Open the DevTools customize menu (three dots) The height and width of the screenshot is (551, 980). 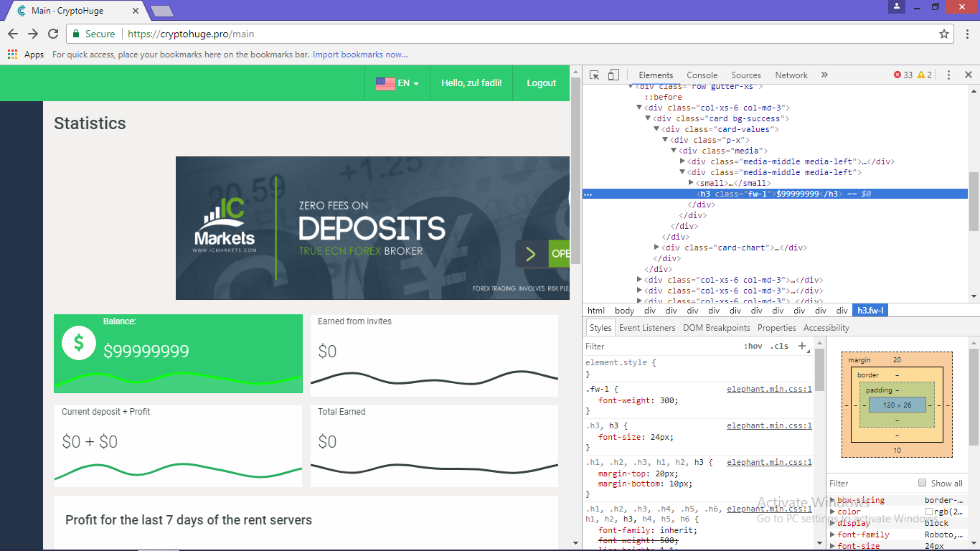[x=948, y=75]
